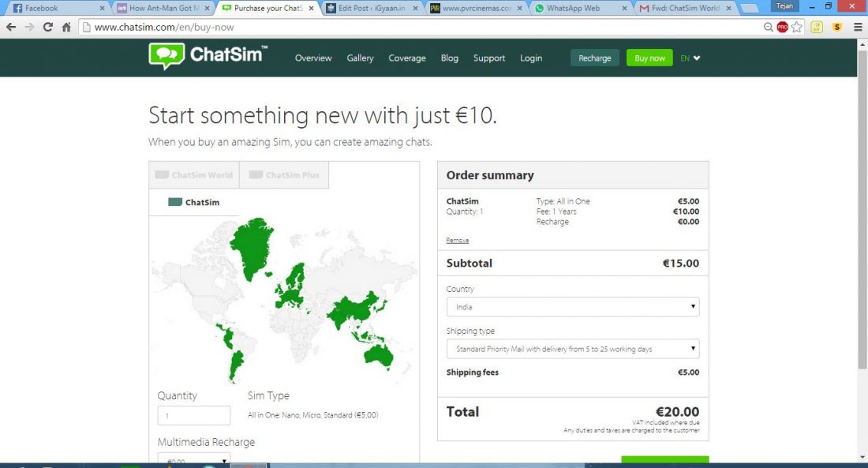Click the Recharge button in the header
This screenshot has width=868, height=468.
click(x=595, y=58)
